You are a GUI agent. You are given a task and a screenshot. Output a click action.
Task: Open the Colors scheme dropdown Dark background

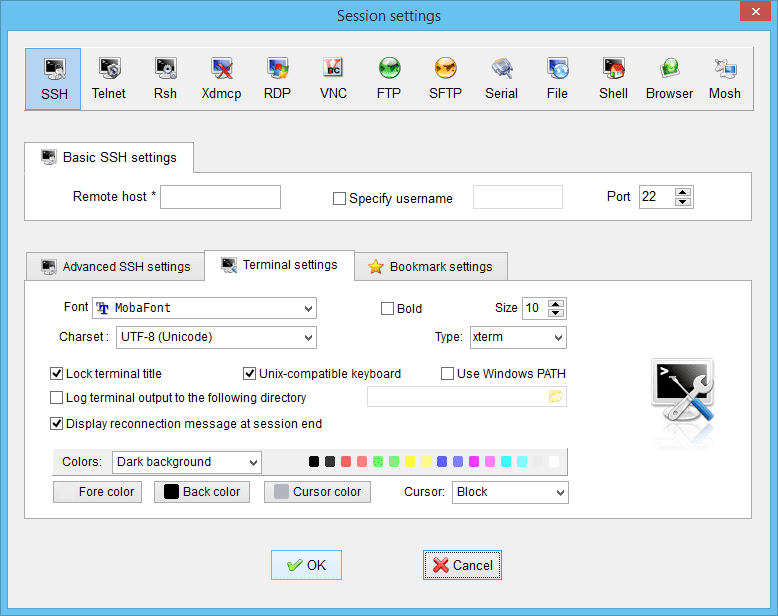(x=187, y=462)
